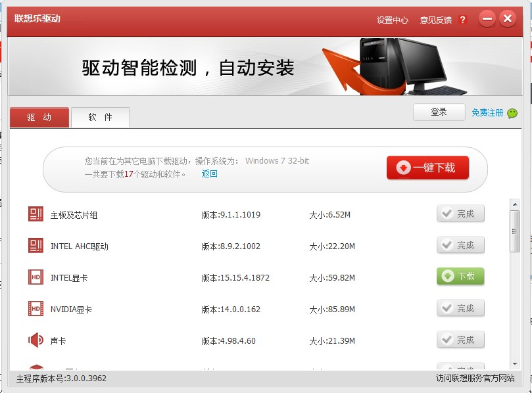Click the 登录 login button
The width and height of the screenshot is (532, 393).
[439, 112]
